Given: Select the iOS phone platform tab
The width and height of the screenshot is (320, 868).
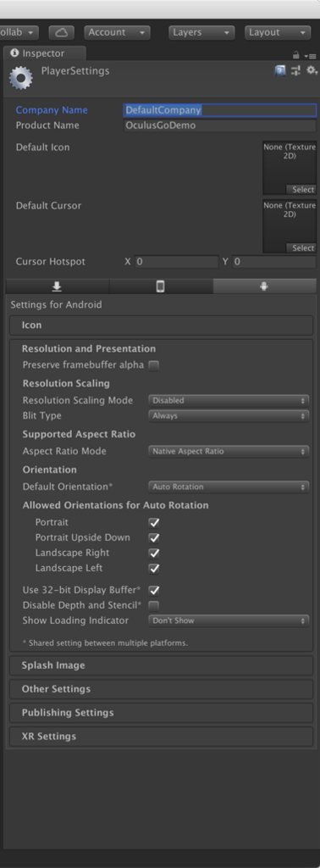Looking at the screenshot, I should click(x=161, y=287).
